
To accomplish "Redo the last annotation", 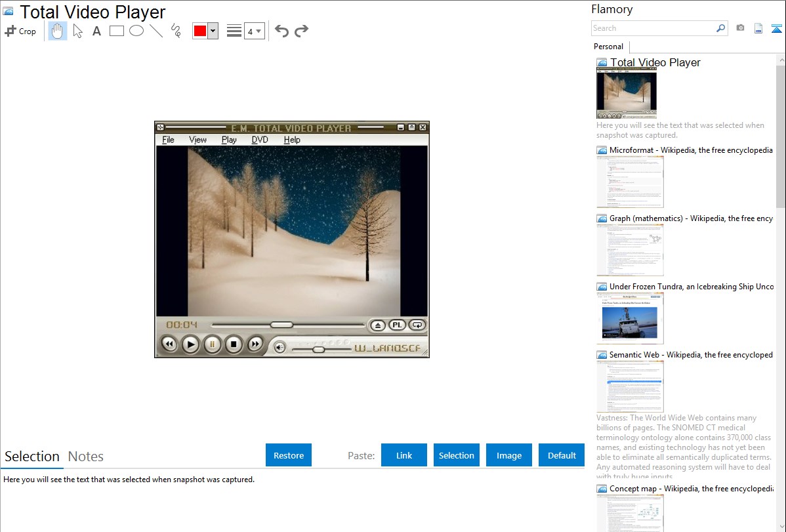I will pyautogui.click(x=301, y=31).
